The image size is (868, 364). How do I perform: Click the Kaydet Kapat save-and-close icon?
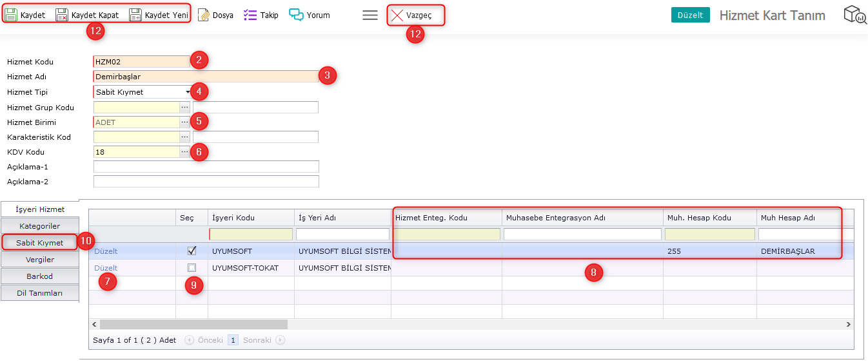coord(62,15)
